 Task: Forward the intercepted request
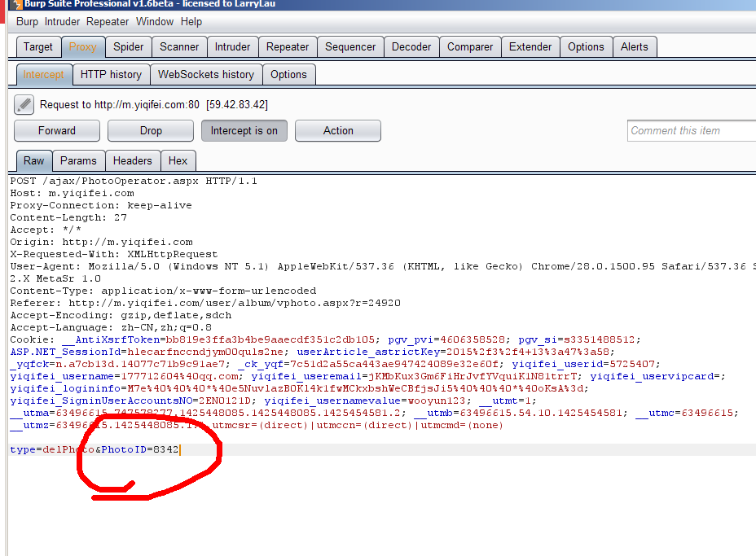coord(57,130)
